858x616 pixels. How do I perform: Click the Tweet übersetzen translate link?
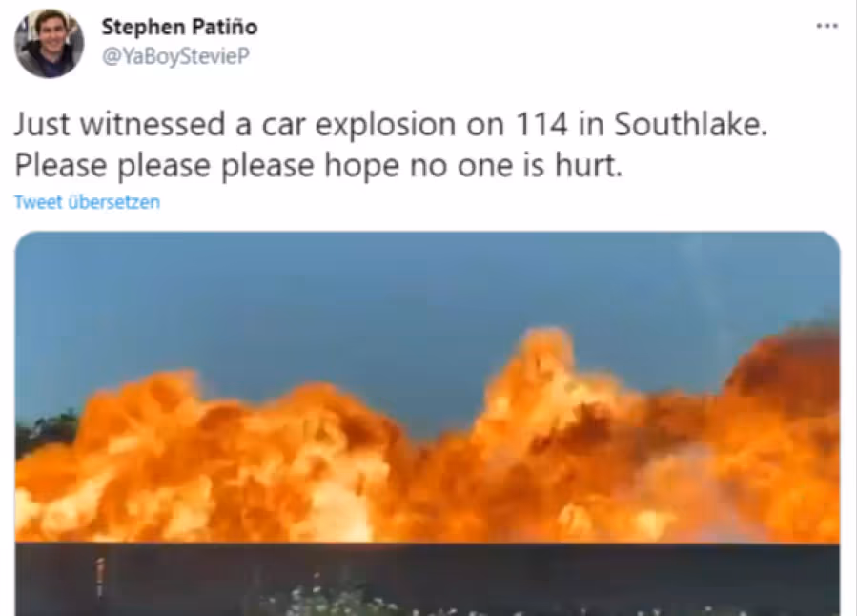coord(87,202)
